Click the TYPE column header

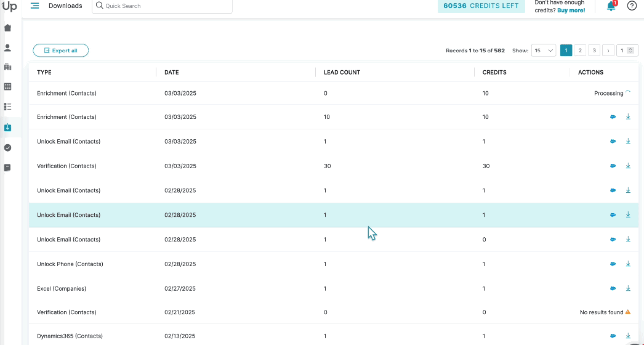click(44, 72)
